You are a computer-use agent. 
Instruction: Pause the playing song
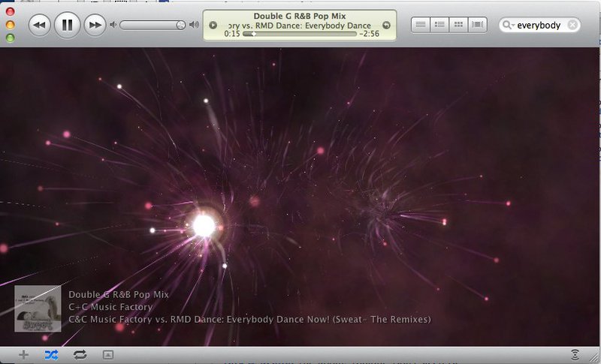[x=67, y=25]
